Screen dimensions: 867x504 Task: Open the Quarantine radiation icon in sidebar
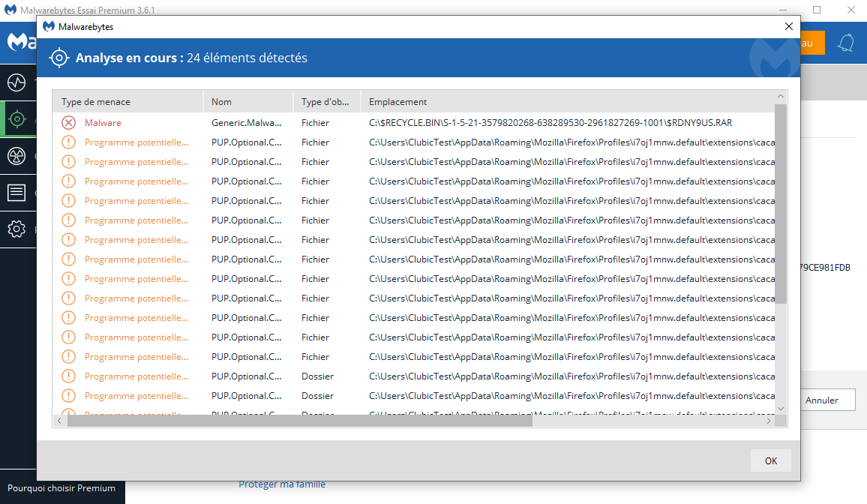tap(16, 156)
